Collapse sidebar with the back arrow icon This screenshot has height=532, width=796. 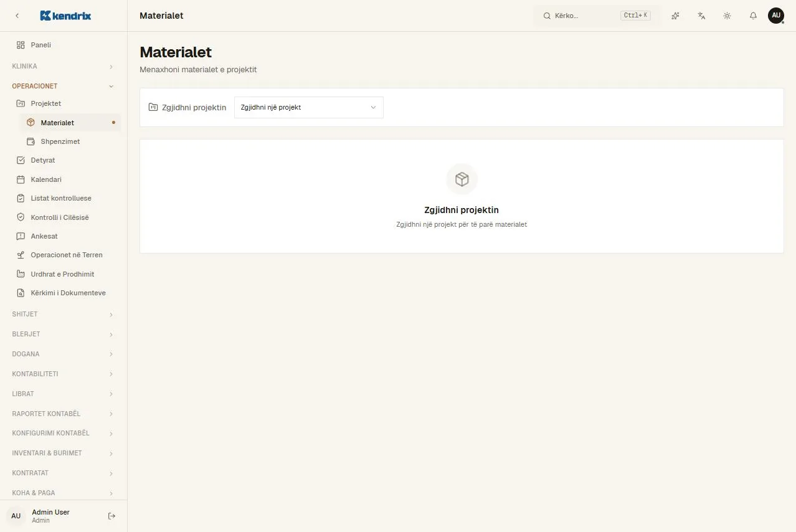coord(17,16)
